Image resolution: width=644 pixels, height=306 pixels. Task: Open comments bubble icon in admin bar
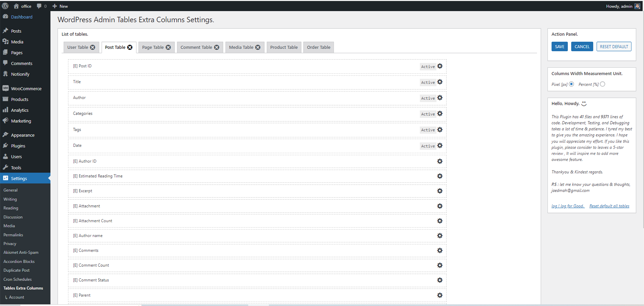coord(39,6)
